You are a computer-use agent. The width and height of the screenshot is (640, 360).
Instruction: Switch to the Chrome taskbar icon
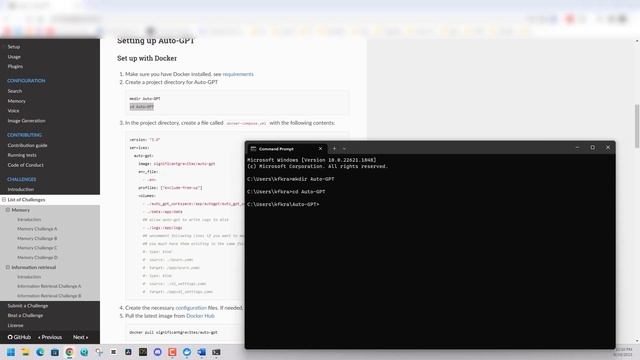click(69, 352)
